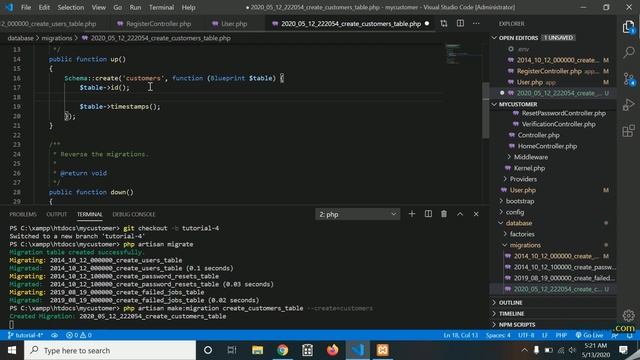This screenshot has width=640, height=360.
Task: Click the 'database' breadcrumb segment
Action: 20,38
